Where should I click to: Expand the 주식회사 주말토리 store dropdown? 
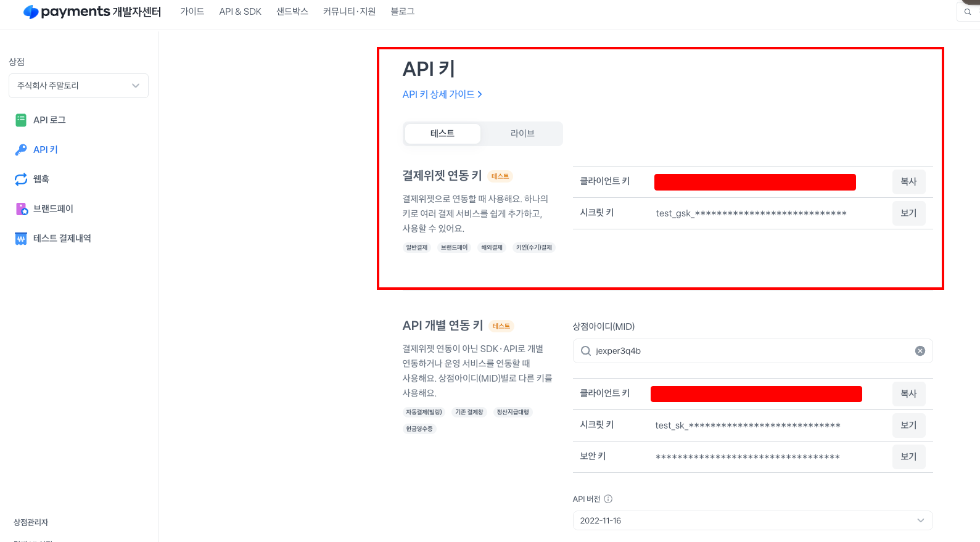tap(78, 86)
